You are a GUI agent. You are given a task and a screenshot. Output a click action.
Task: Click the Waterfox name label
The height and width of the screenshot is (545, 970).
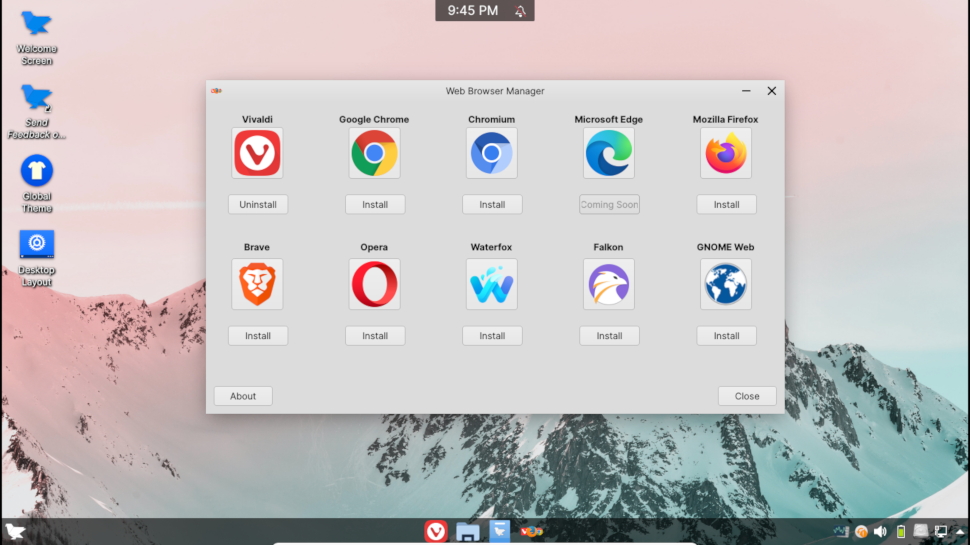point(491,247)
